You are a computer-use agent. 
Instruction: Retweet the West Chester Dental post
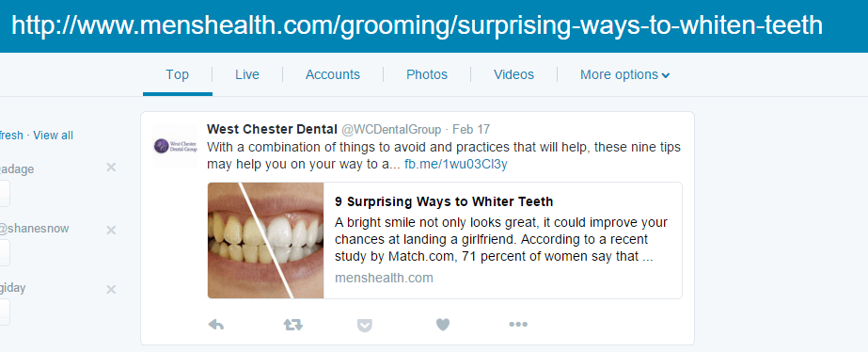pyautogui.click(x=292, y=325)
